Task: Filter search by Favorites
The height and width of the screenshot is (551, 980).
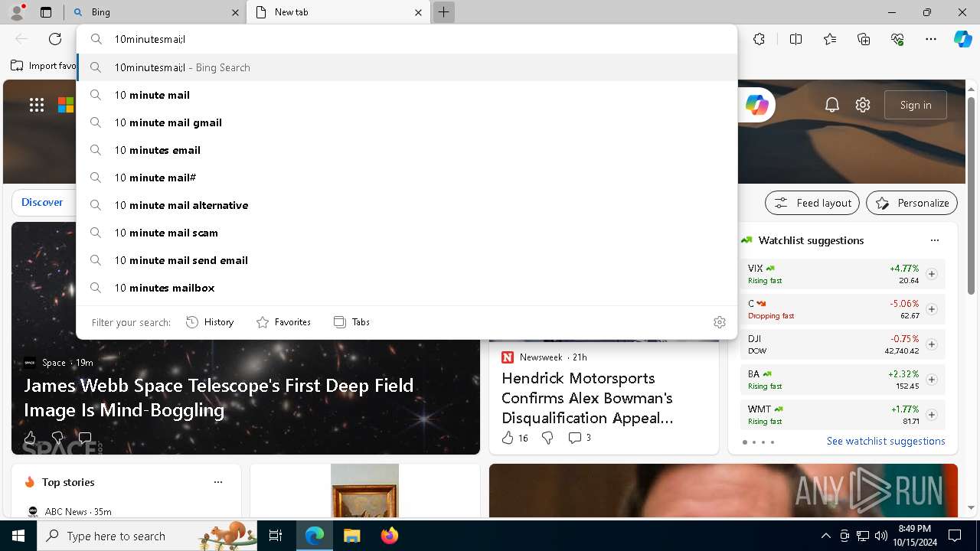Action: coord(283,322)
